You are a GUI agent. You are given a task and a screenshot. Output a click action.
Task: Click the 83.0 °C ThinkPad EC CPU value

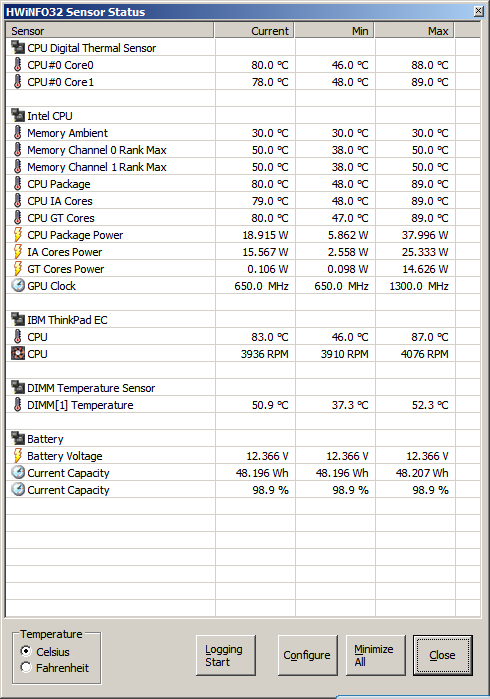pyautogui.click(x=270, y=337)
